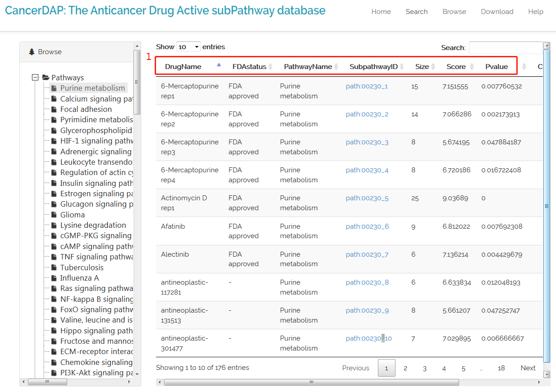Click the file icon beside Glioma

(x=54, y=215)
